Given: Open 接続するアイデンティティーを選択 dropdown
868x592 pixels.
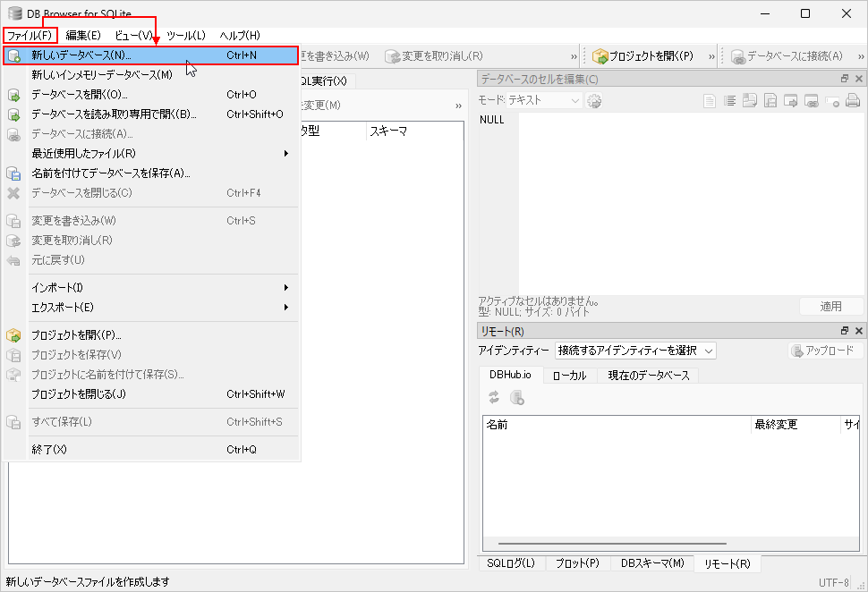Looking at the screenshot, I should pyautogui.click(x=635, y=351).
